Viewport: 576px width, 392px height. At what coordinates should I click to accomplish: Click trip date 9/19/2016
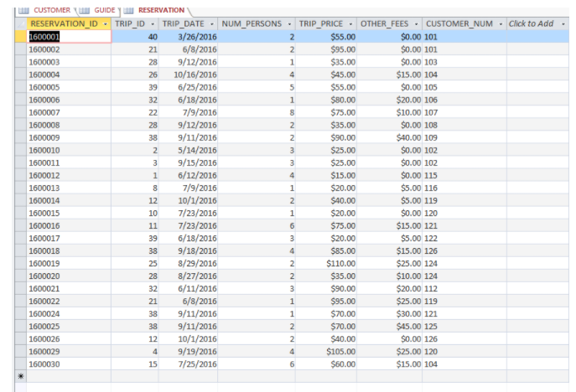(x=188, y=352)
